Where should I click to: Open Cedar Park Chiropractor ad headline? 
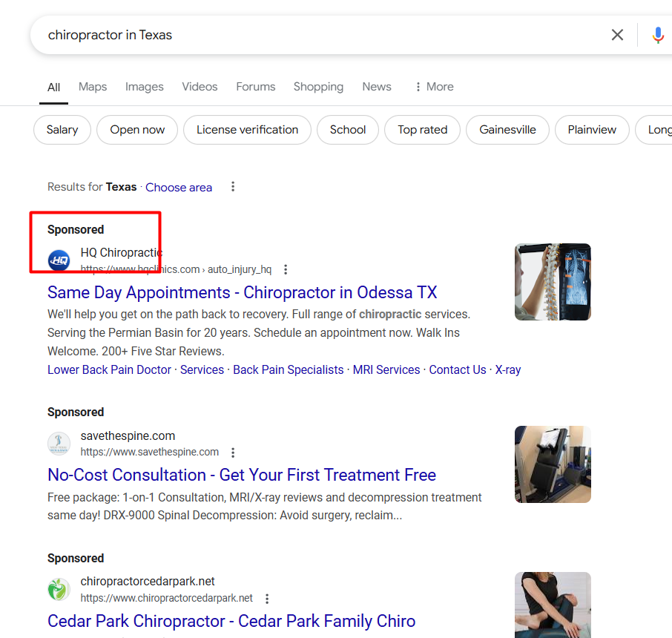click(231, 621)
